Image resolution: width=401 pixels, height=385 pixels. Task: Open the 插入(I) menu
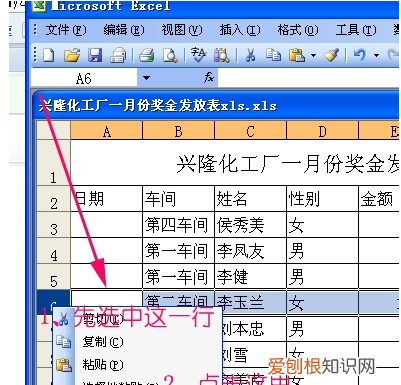240,30
